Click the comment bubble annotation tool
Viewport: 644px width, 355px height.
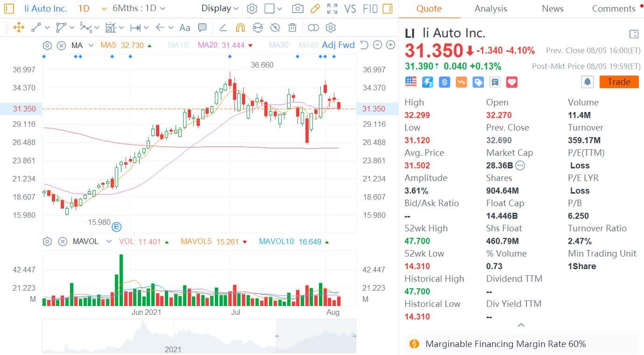tap(203, 28)
